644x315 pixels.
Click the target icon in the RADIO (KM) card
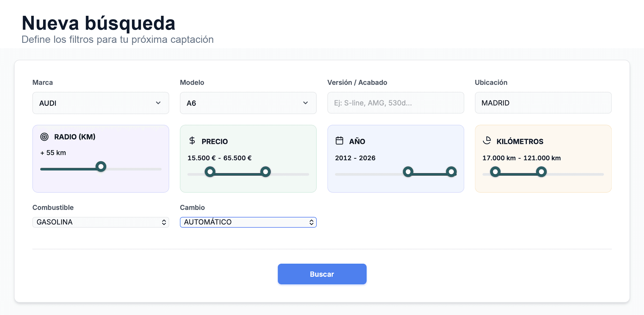click(44, 137)
